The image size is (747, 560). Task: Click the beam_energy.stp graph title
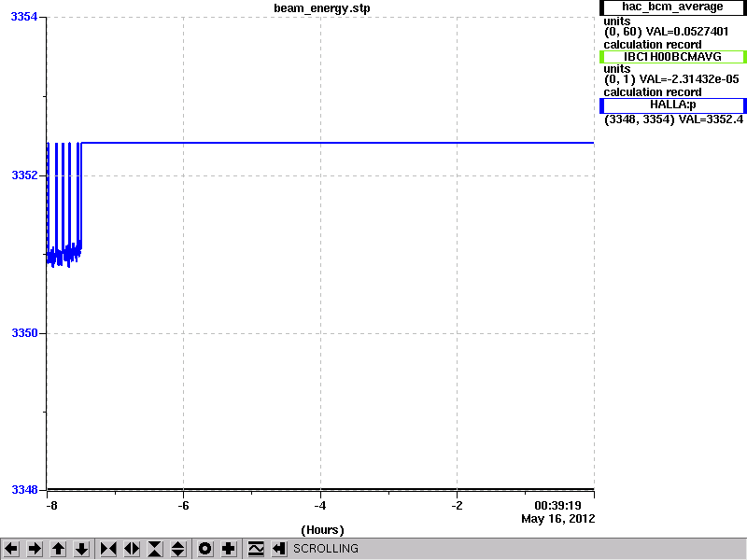click(x=321, y=8)
